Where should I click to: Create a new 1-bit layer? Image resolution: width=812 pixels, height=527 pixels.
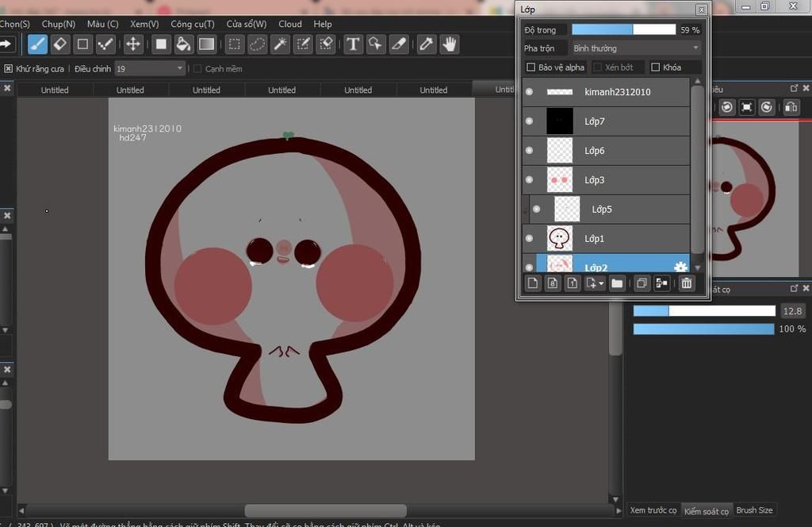tap(572, 283)
